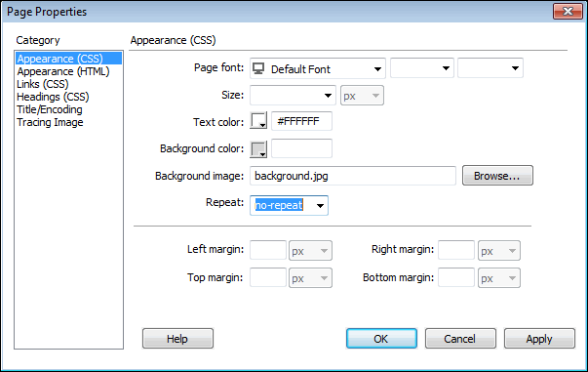This screenshot has width=588, height=372.
Task: Select Tracing Image category
Action: pyautogui.click(x=50, y=122)
